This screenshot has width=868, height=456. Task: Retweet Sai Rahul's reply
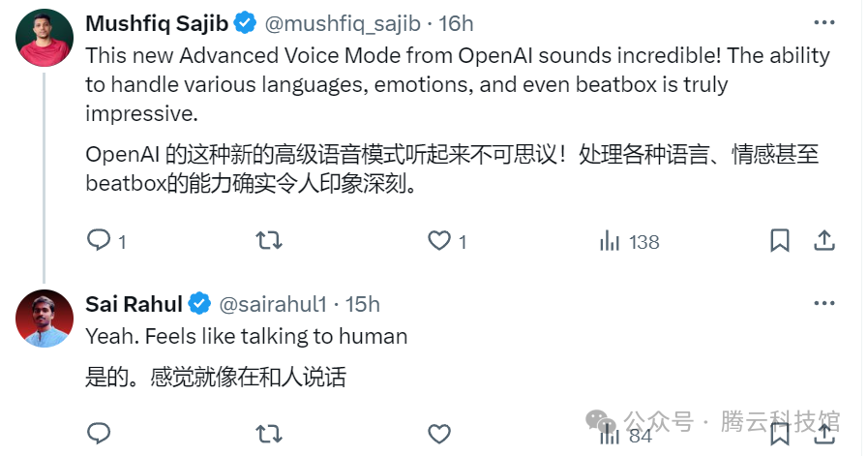tap(268, 433)
